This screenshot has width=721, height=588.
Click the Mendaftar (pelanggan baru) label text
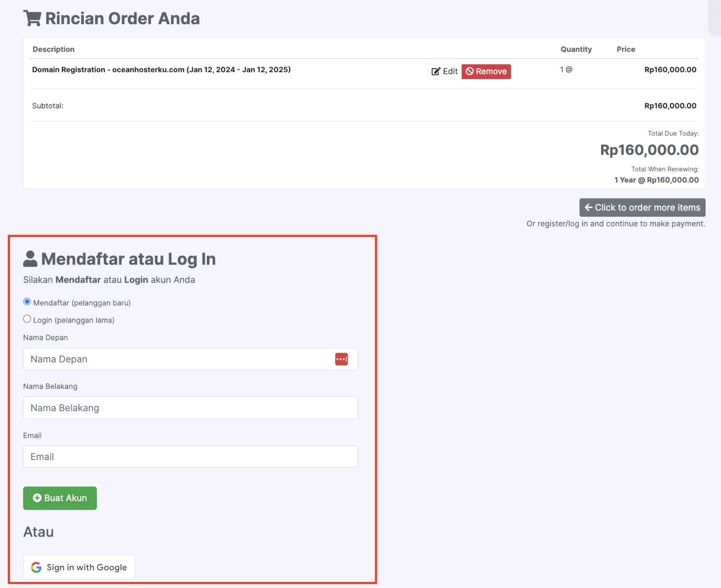82,303
